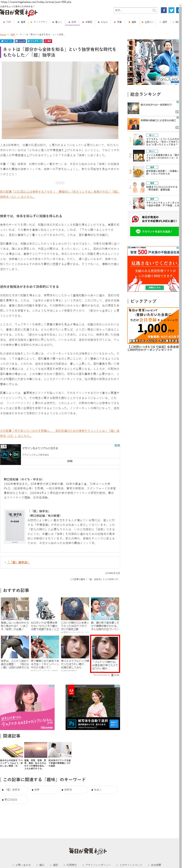
Task: Click the B! ブックマーク button
Action: point(35,41)
